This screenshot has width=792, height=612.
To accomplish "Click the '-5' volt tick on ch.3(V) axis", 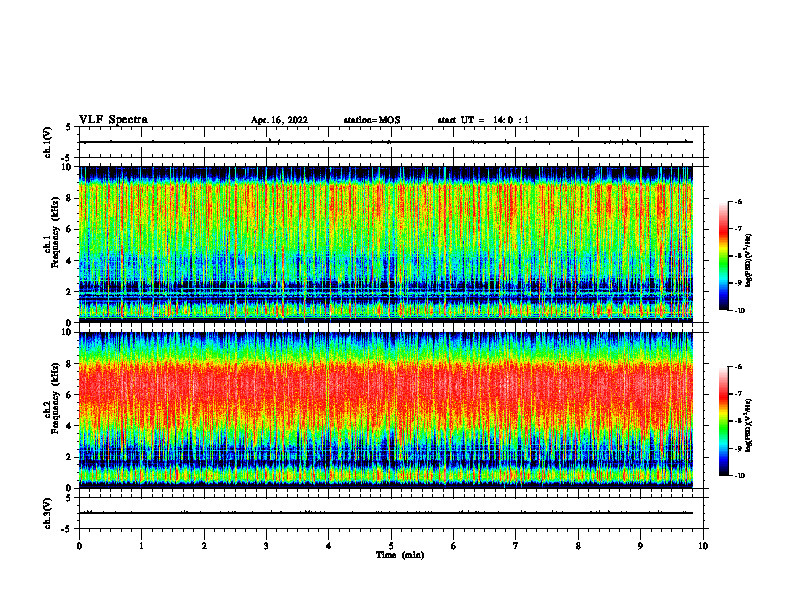I will [x=67, y=529].
